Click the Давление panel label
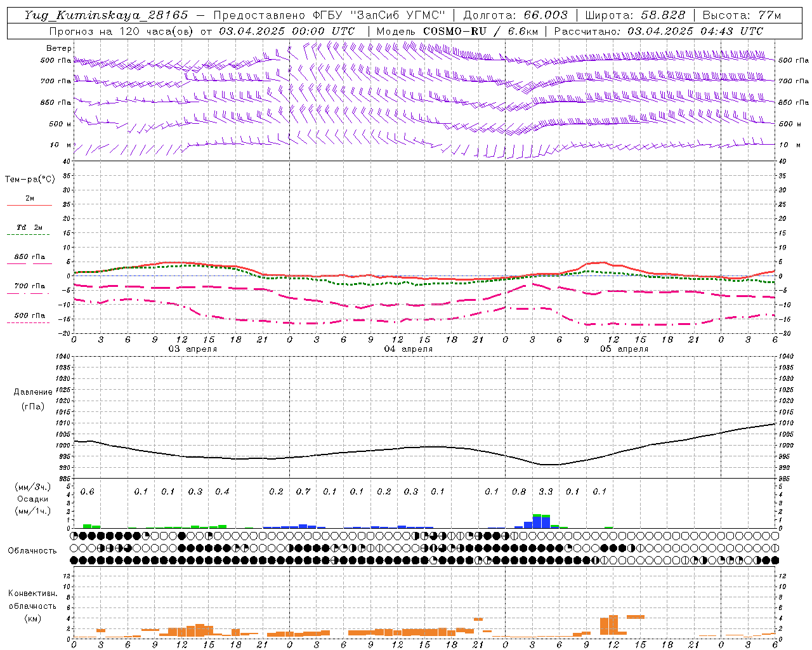 coord(33,392)
